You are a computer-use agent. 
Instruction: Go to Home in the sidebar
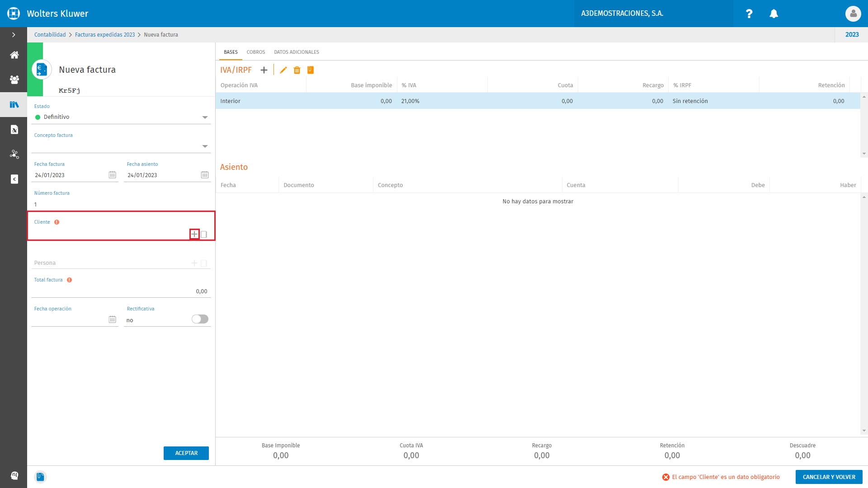[14, 55]
